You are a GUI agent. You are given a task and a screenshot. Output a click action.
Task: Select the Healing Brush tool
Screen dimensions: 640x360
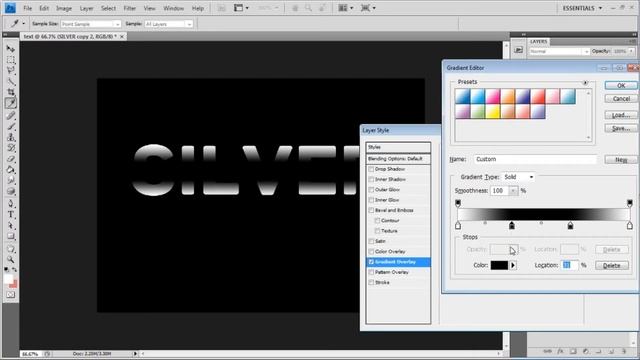[11, 116]
